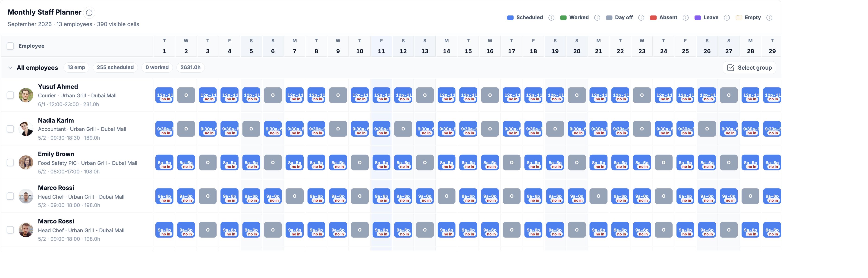The height and width of the screenshot is (278, 868).
Task: Click Emily Brown's avatar photo
Action: [26, 163]
